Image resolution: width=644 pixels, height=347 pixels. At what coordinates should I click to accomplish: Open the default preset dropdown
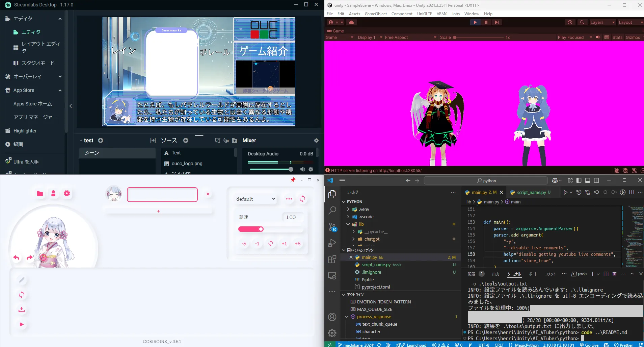[256, 199]
